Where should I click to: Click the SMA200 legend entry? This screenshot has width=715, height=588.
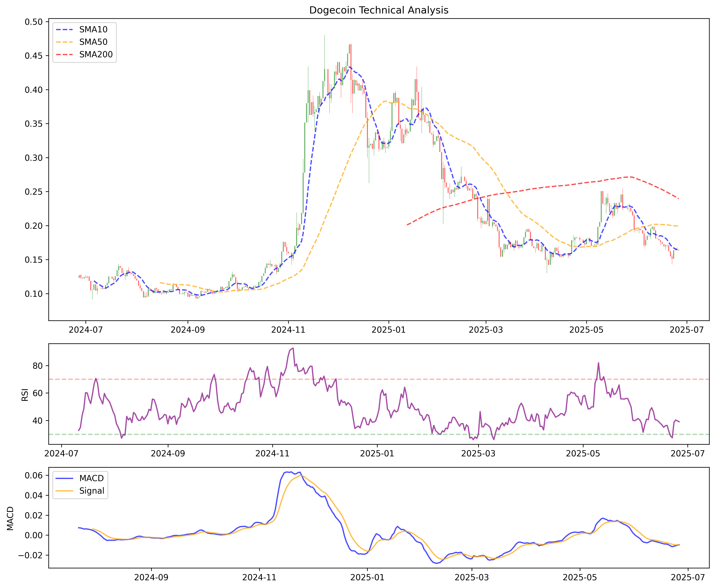[96, 55]
